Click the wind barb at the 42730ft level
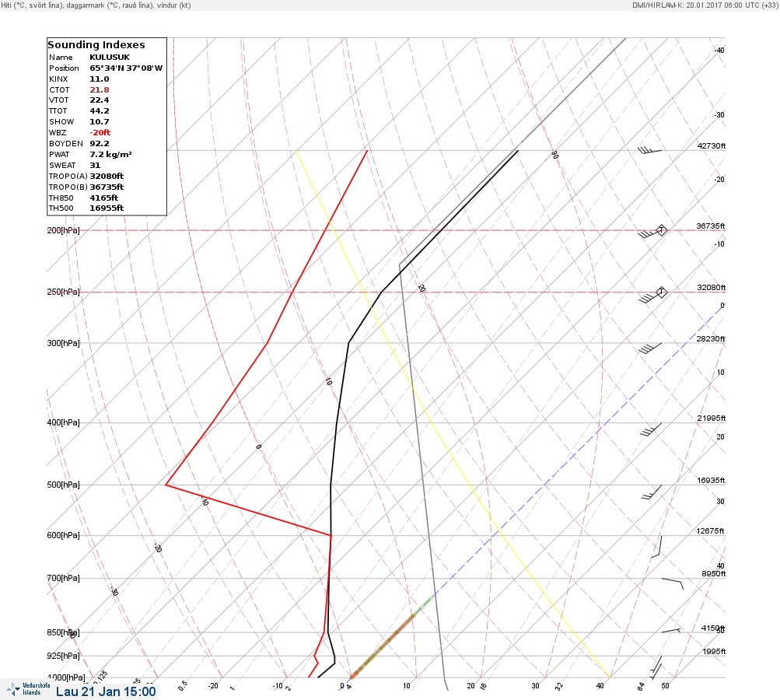This screenshot has height=700, width=780. click(x=649, y=150)
